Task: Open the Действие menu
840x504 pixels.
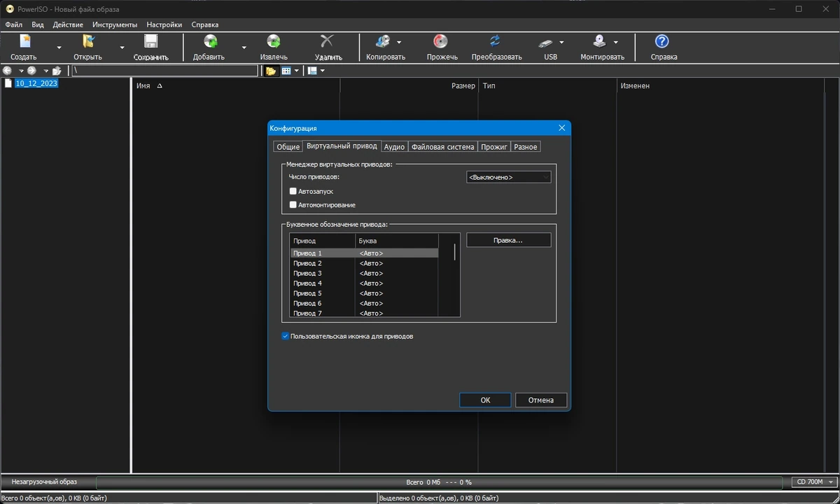Action: [x=68, y=24]
